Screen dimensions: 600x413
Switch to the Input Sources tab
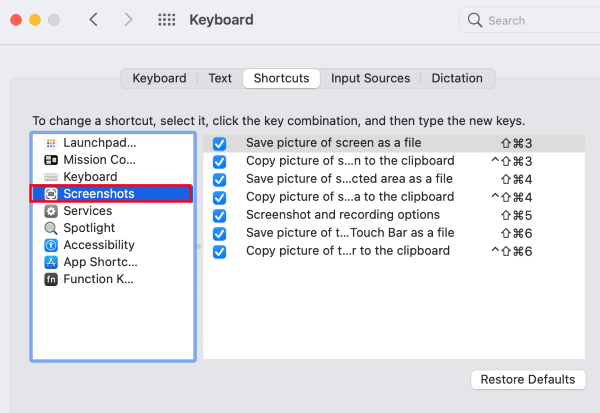(370, 78)
